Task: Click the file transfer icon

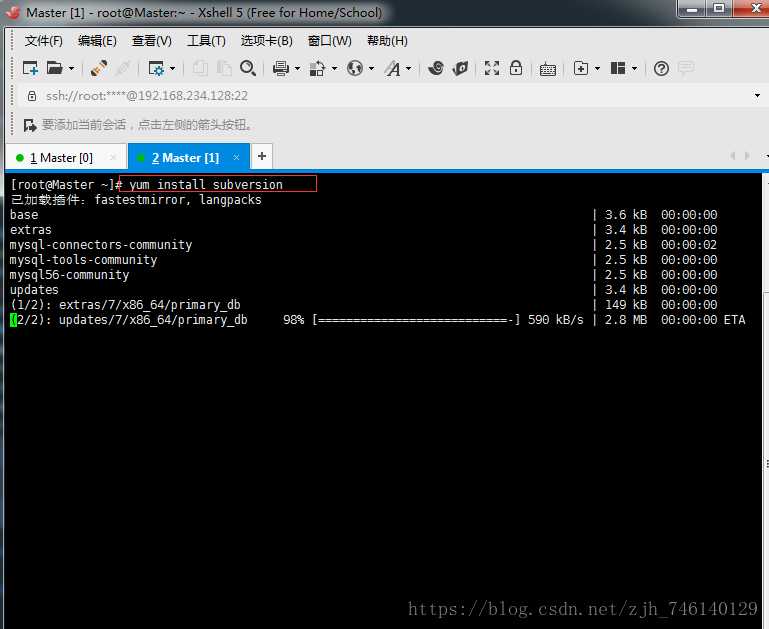Action: coord(317,68)
